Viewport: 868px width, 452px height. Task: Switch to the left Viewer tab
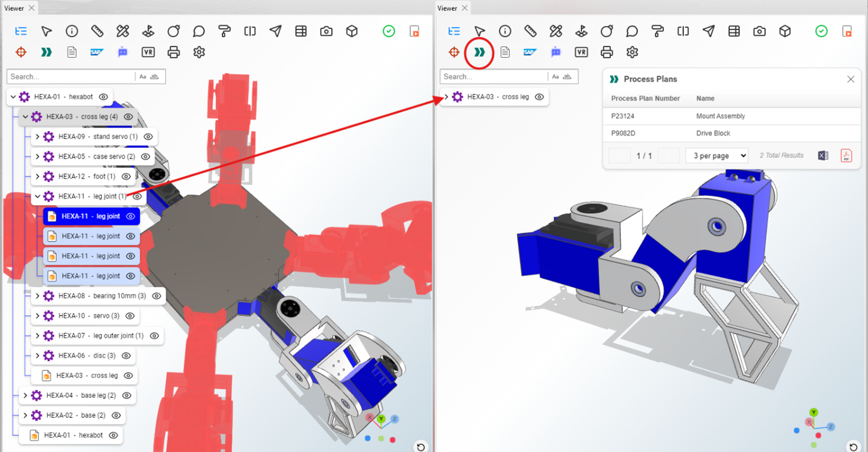click(15, 8)
